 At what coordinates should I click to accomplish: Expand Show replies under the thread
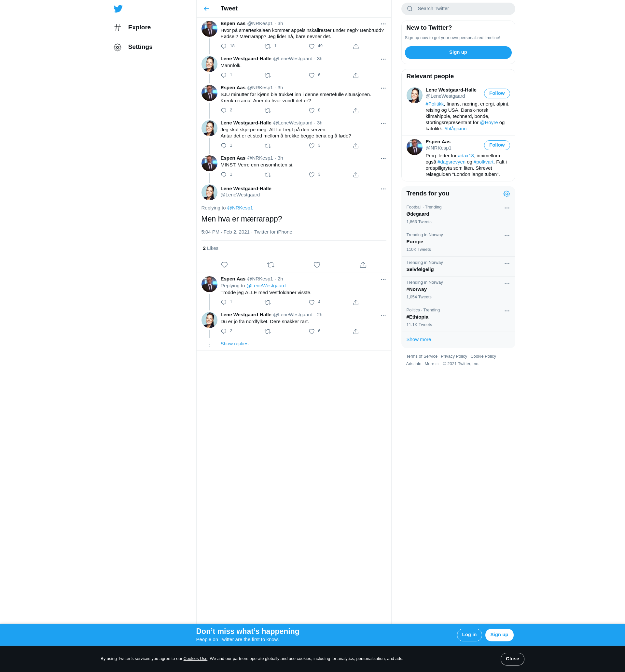[234, 344]
